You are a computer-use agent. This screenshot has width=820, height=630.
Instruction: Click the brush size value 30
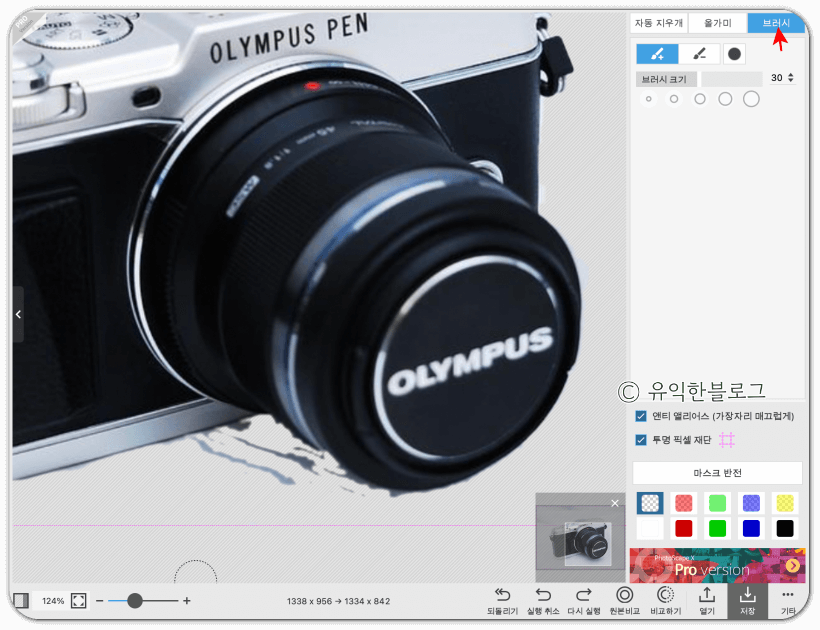click(x=777, y=78)
